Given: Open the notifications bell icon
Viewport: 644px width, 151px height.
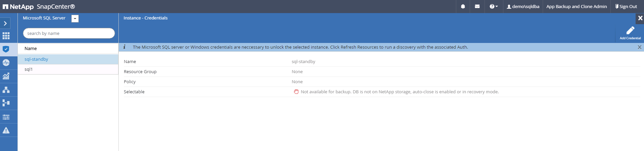Looking at the screenshot, I should pos(463,6).
